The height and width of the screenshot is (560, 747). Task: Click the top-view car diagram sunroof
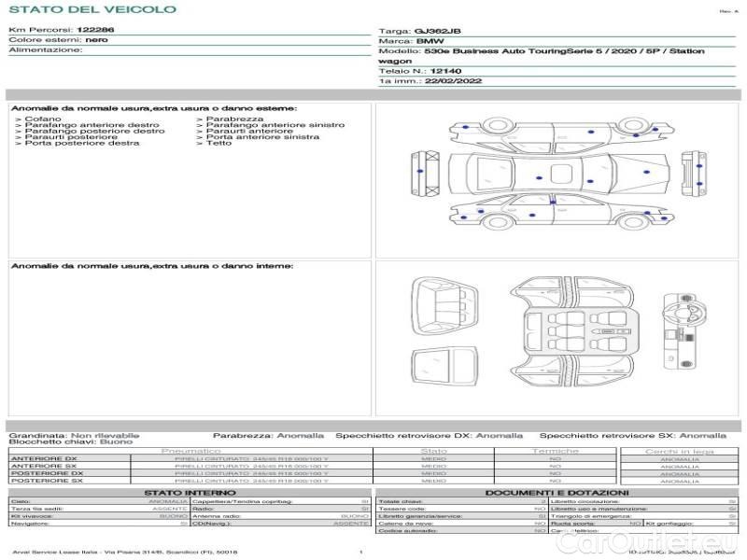pyautogui.click(x=560, y=175)
